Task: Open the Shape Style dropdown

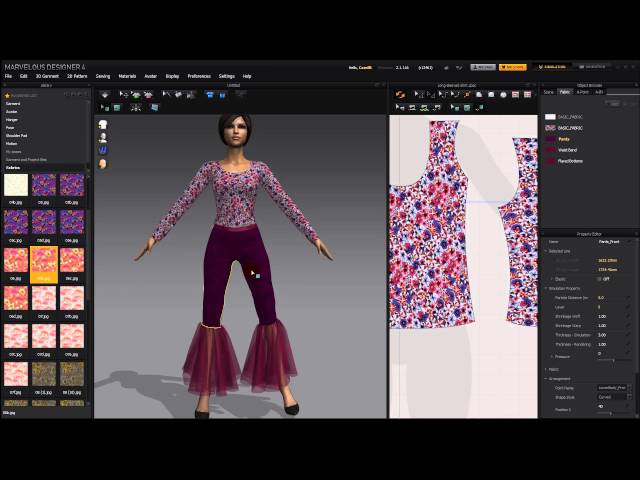Action: coord(614,397)
